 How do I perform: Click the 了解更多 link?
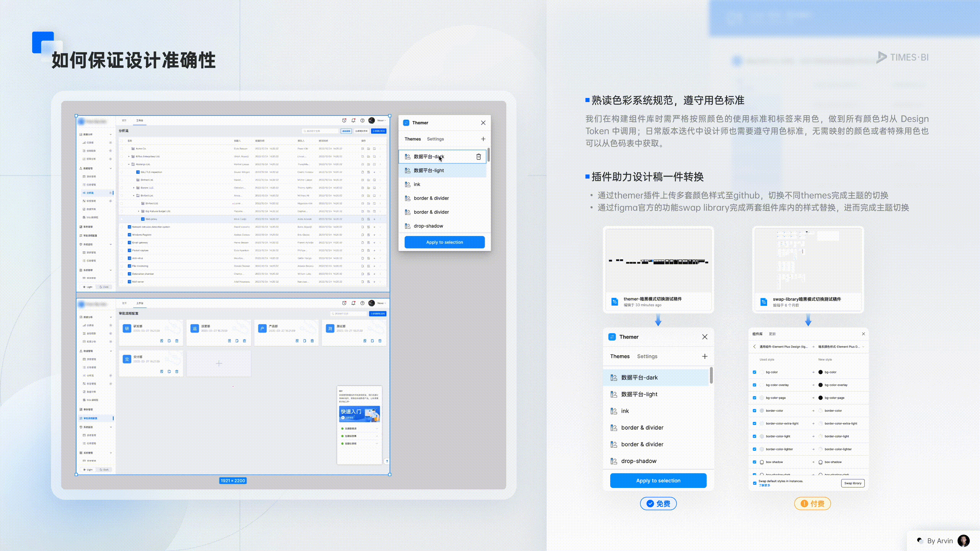[x=764, y=485]
